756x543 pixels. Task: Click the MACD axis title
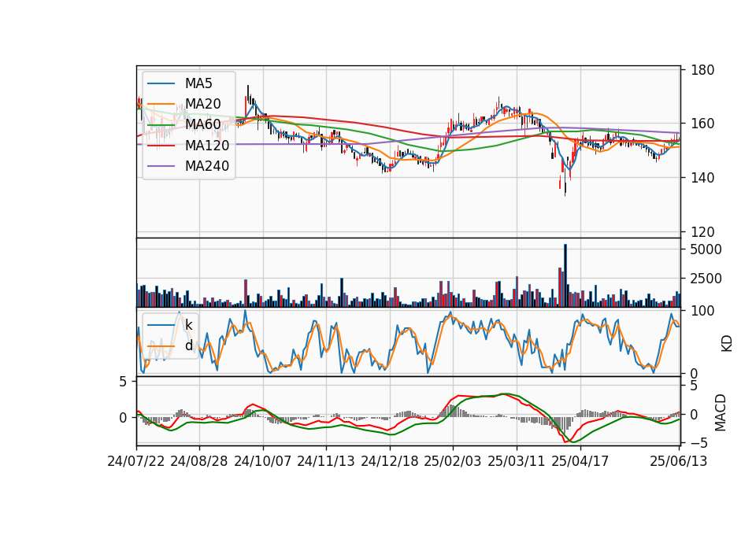tap(721, 412)
